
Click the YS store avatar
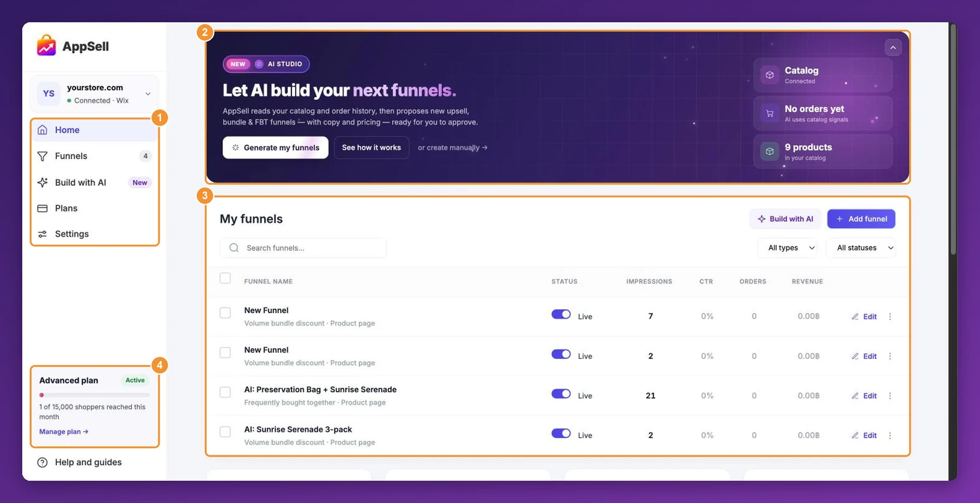pos(49,93)
